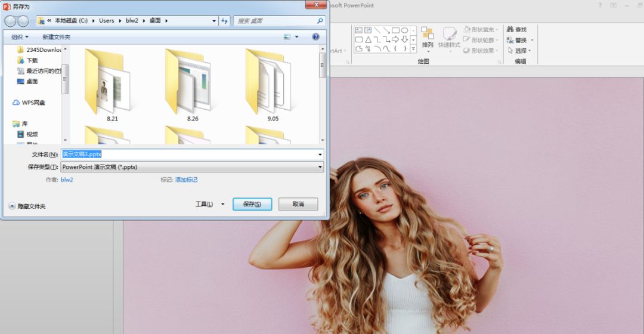Click the 替换 replace icon
644x334 pixels.
point(510,40)
